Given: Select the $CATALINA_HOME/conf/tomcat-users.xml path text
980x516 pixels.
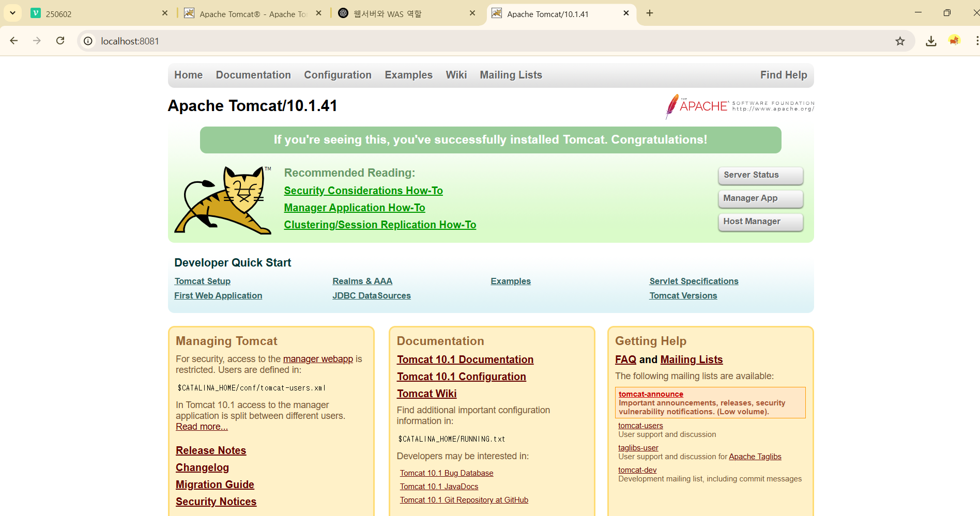Looking at the screenshot, I should [x=252, y=388].
